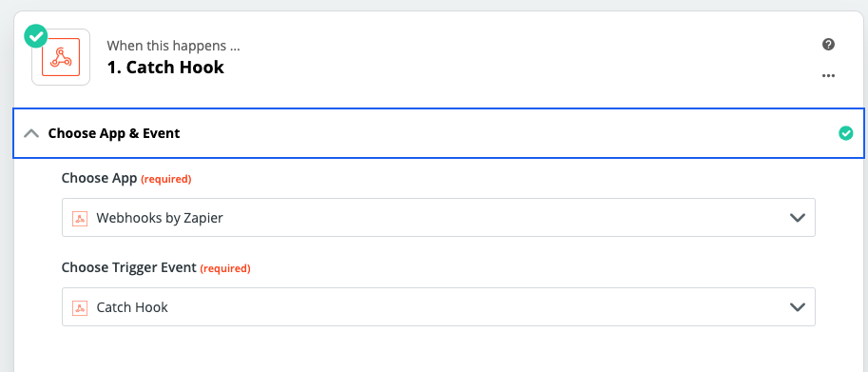This screenshot has width=868, height=372.
Task: Click the Catch Hook text in dropdown
Action: coord(132,307)
